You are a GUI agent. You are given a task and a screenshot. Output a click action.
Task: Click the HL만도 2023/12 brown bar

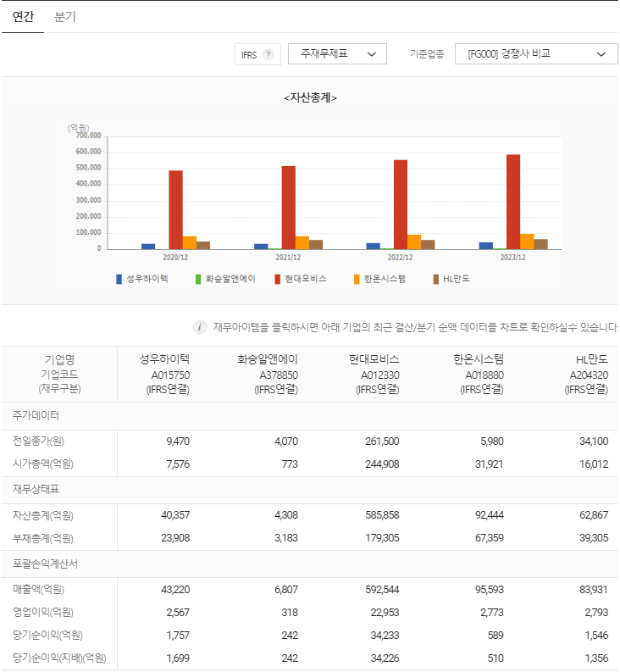(540, 244)
